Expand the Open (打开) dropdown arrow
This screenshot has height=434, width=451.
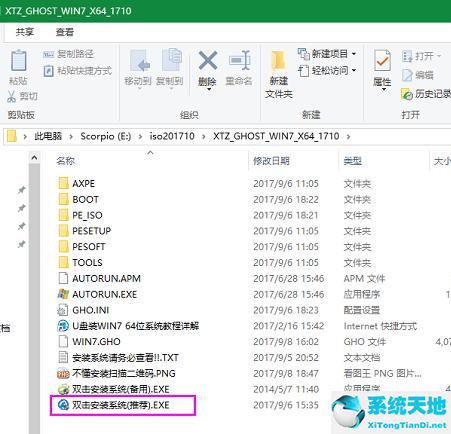(439, 56)
